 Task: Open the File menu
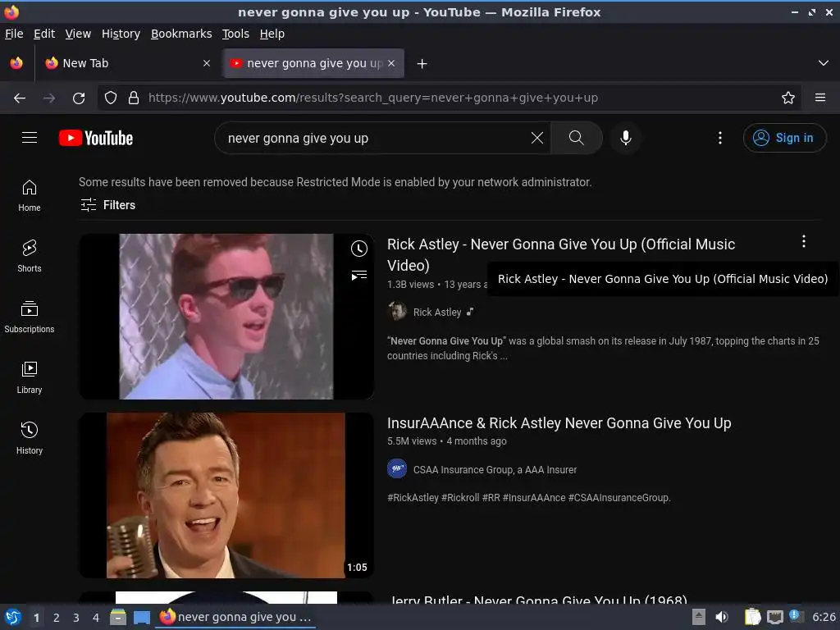(14, 34)
